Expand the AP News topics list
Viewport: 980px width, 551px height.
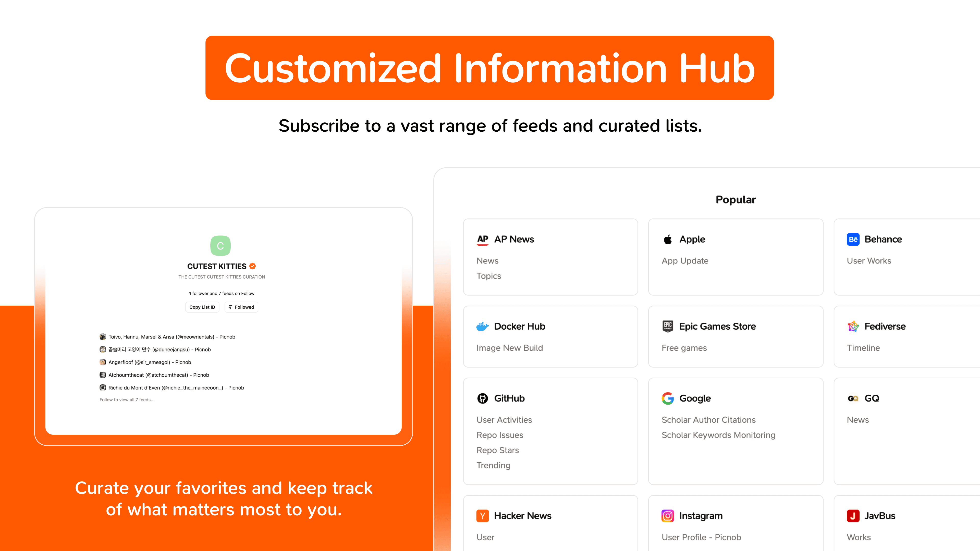point(489,275)
